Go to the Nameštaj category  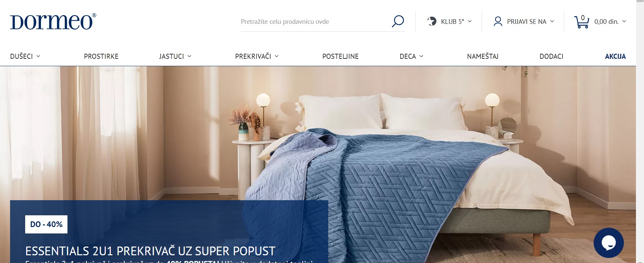[483, 56]
